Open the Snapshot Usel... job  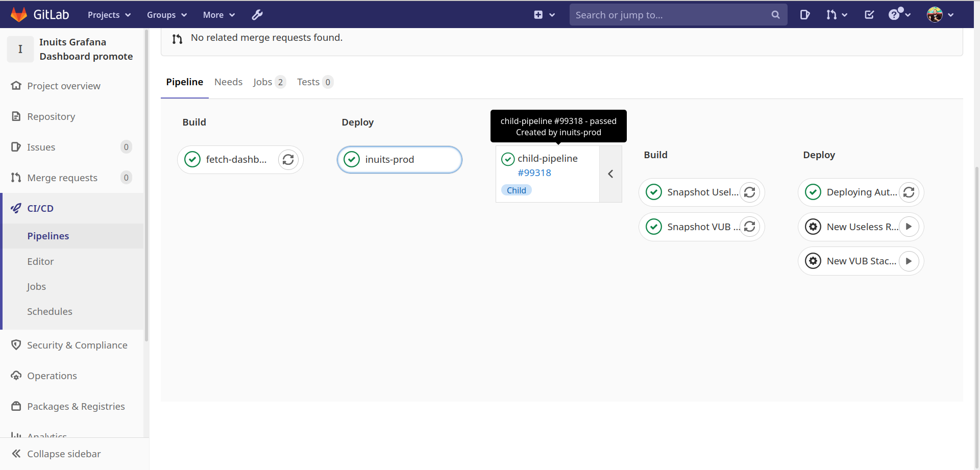click(x=703, y=192)
